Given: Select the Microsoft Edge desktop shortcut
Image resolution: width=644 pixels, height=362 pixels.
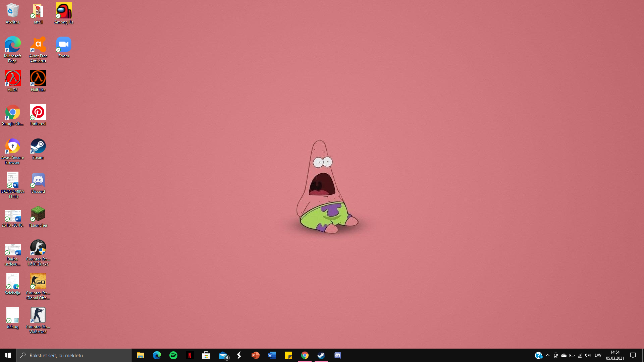Looking at the screenshot, I should [x=13, y=50].
